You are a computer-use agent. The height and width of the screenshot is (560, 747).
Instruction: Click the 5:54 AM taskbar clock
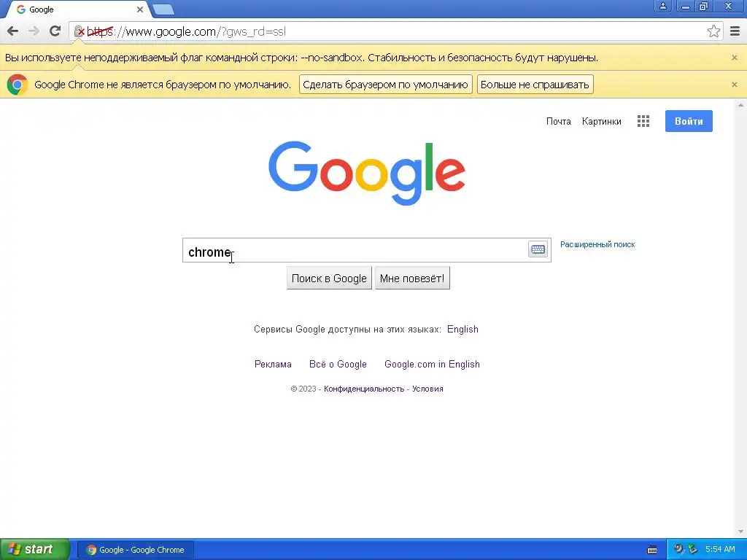tap(720, 550)
